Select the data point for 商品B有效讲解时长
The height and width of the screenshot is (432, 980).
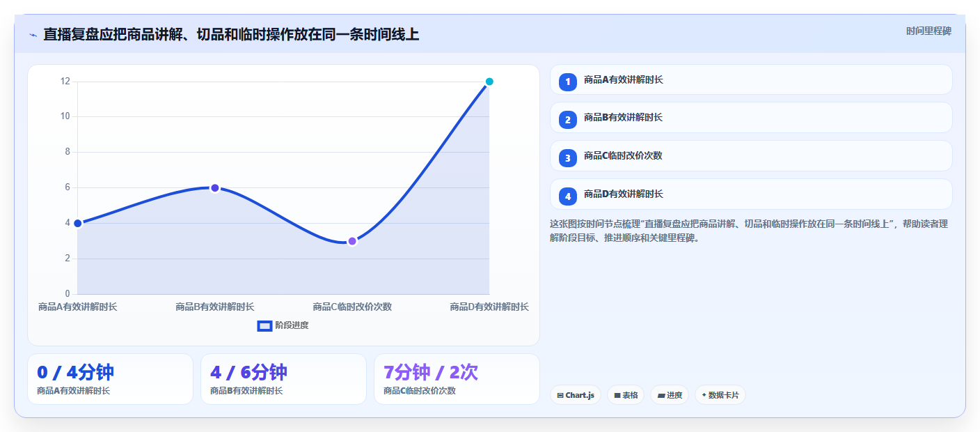(215, 188)
